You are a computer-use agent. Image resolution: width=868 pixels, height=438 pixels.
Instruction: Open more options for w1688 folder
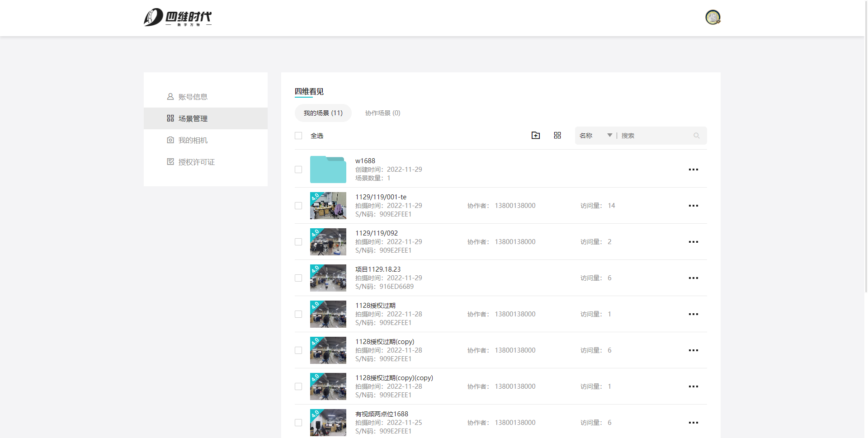point(693,170)
